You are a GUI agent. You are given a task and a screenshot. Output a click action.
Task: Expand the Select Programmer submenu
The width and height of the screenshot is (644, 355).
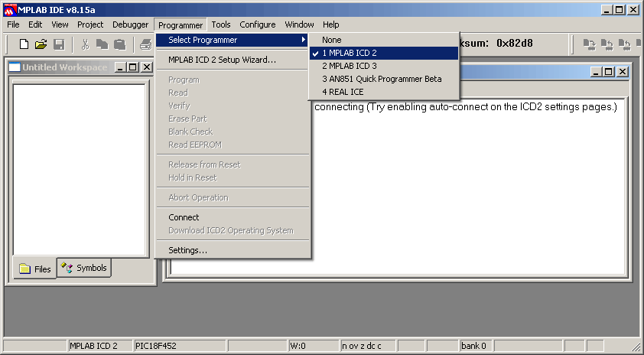pos(233,40)
